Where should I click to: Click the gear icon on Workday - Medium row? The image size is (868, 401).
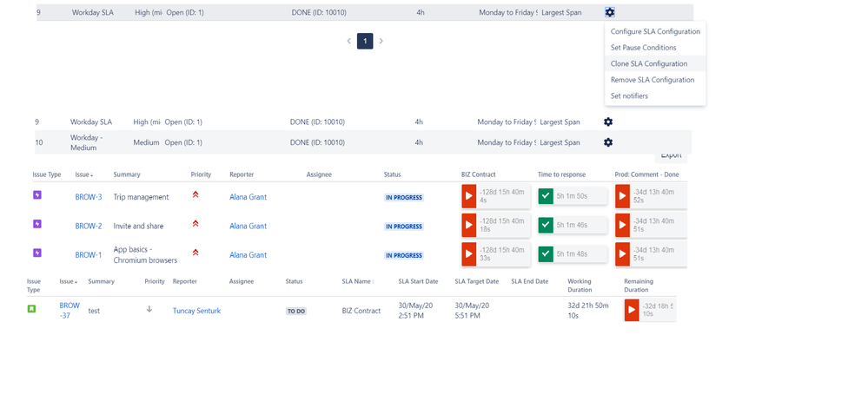[608, 142]
